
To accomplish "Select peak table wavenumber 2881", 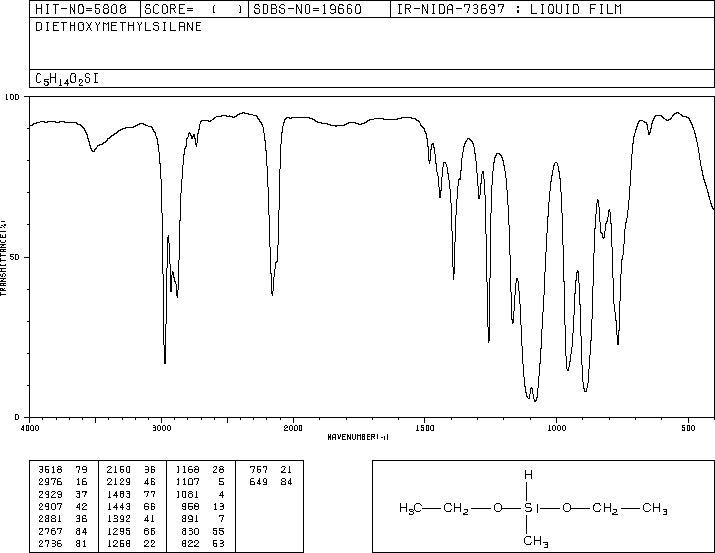I will [50, 519].
